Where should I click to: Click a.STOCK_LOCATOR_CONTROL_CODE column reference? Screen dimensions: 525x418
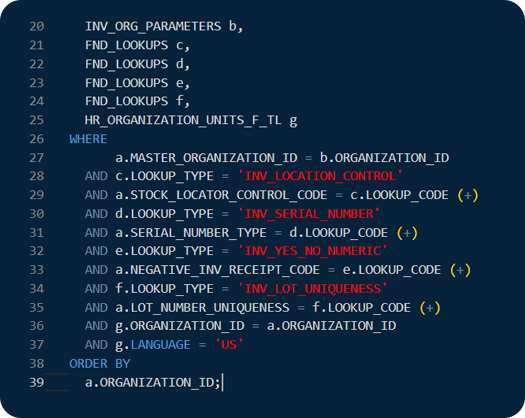(221, 195)
